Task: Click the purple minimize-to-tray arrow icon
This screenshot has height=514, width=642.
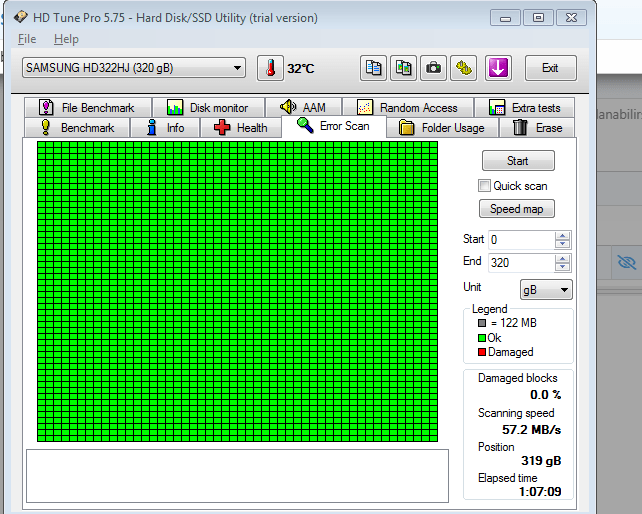Action: coord(498,68)
